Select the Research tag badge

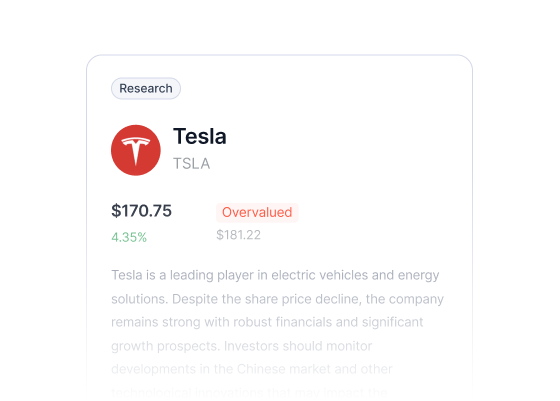pyautogui.click(x=146, y=88)
